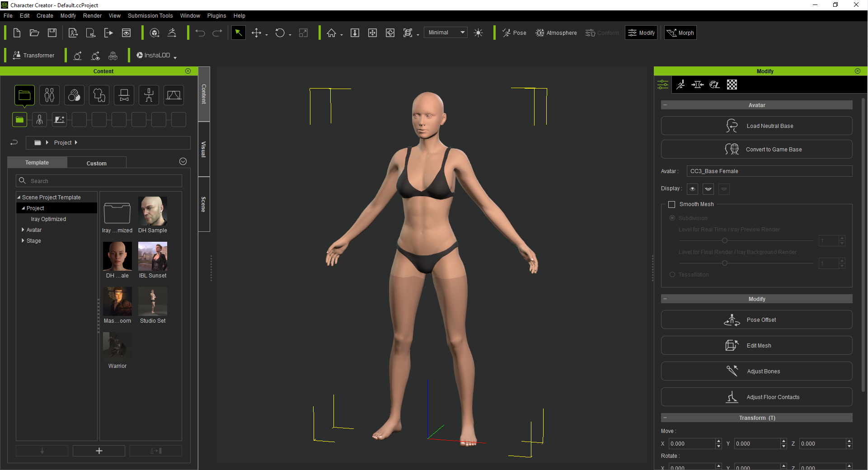The width and height of the screenshot is (868, 470).
Task: Select the Subdivision radio option
Action: [672, 218]
